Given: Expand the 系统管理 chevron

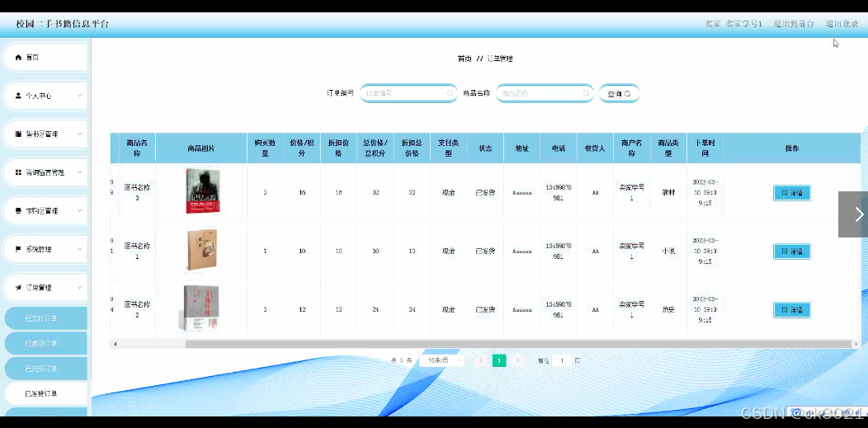Looking at the screenshot, I should (x=79, y=249).
